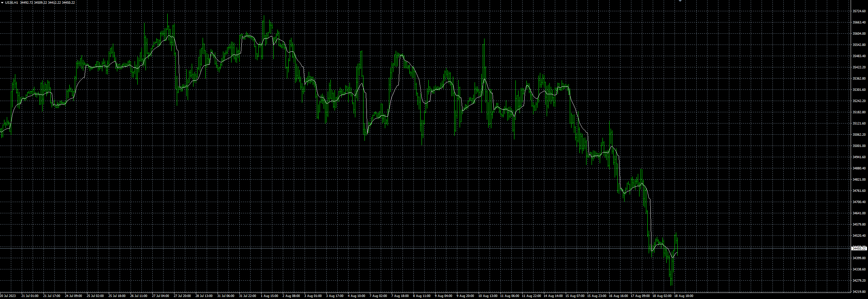
Task: Click price scale value 35062.20
Action: coord(859,135)
